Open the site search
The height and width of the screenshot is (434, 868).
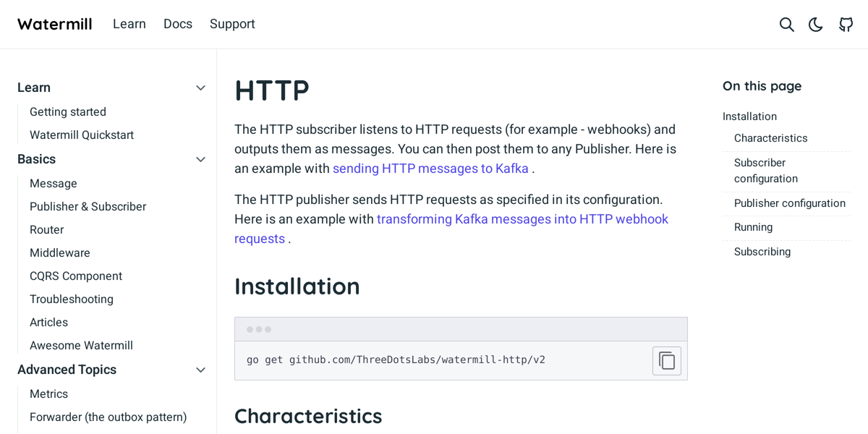pos(786,24)
